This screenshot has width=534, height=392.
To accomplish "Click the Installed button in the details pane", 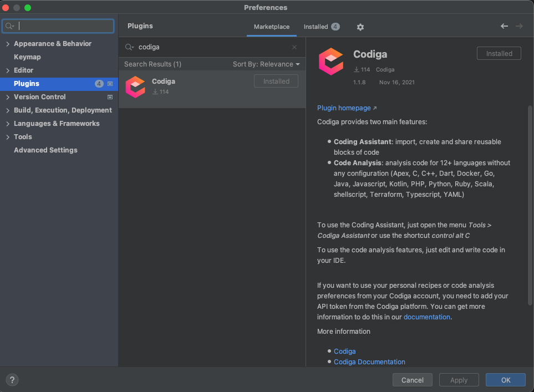I will tap(499, 53).
